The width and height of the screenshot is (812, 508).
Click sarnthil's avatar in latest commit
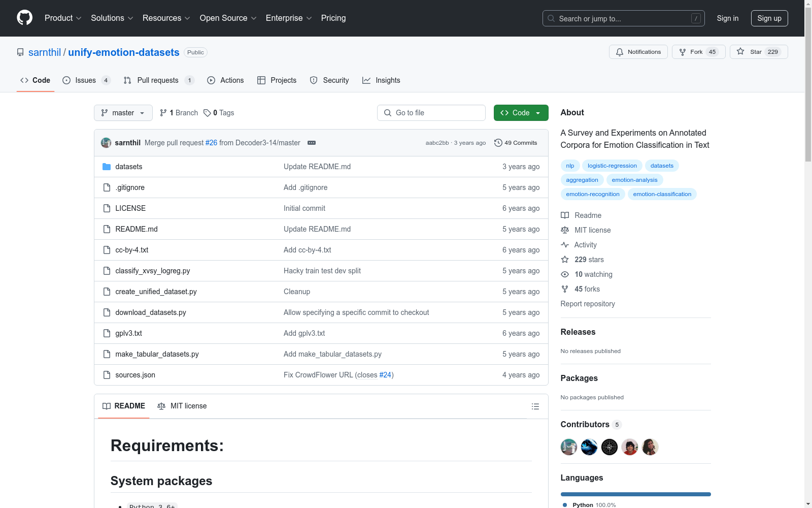tap(106, 143)
